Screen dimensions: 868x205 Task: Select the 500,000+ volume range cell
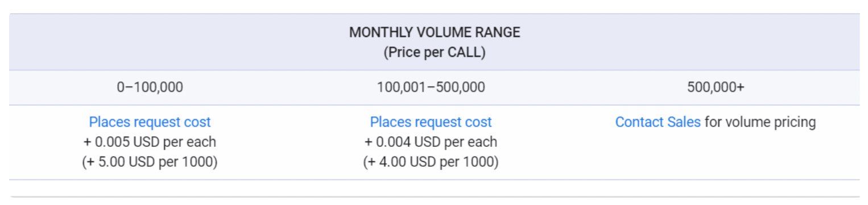[716, 88]
